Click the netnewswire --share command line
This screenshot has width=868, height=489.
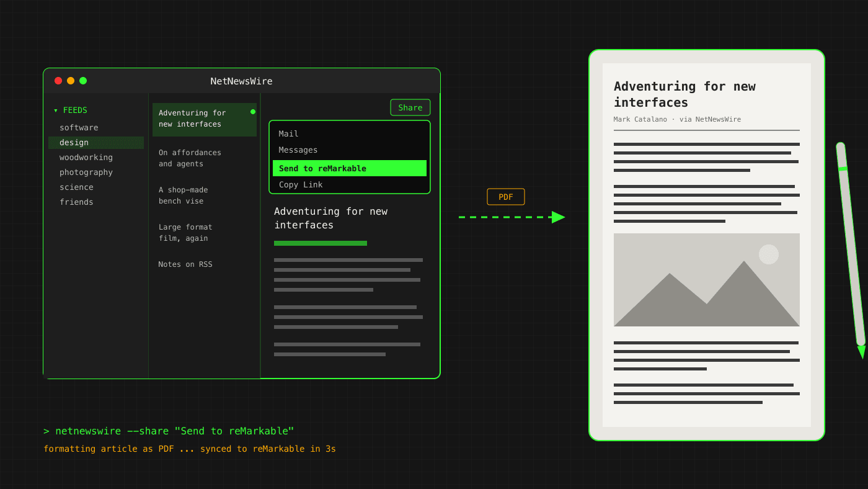[169, 431]
